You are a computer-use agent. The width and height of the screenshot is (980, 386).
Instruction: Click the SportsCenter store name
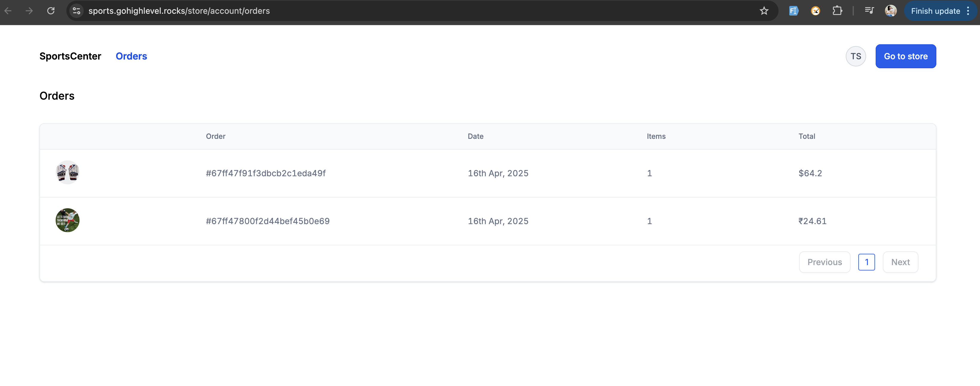pos(70,56)
